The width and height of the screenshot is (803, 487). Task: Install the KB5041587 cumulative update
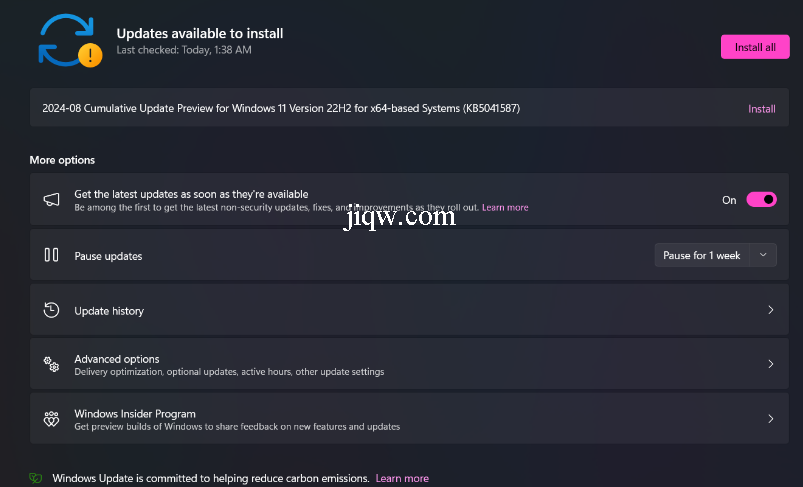(761, 109)
